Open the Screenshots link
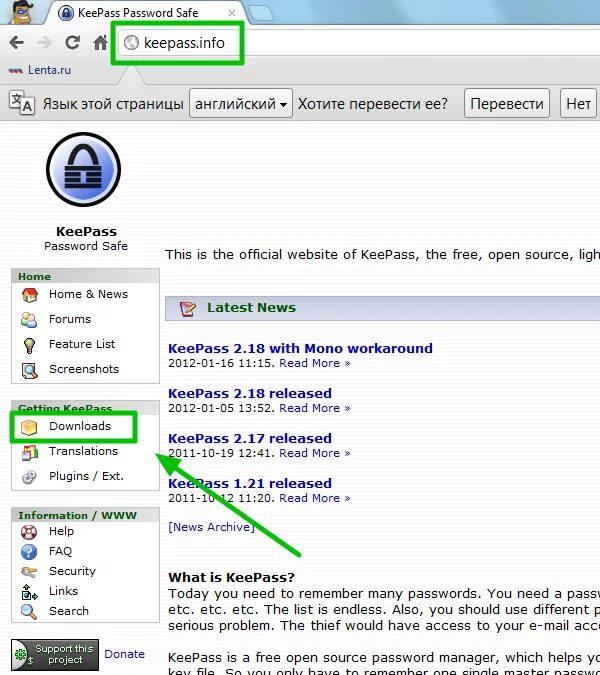600x675 pixels. pyautogui.click(x=84, y=369)
